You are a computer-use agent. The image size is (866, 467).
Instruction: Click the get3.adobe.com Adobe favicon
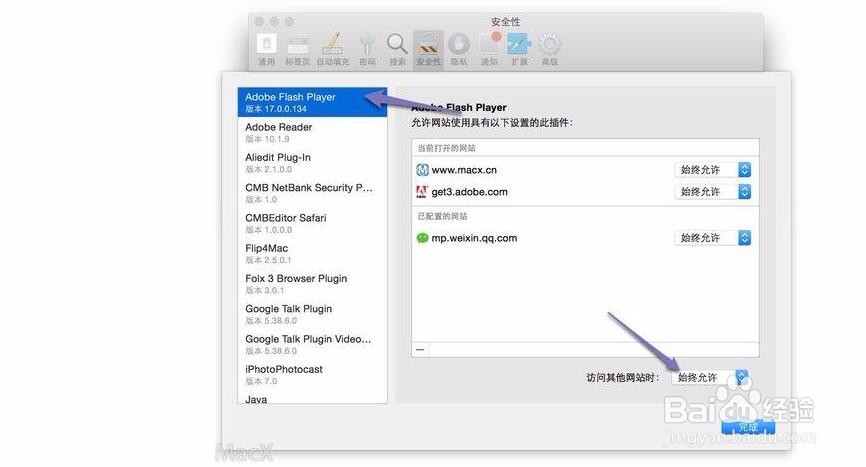[x=422, y=192]
